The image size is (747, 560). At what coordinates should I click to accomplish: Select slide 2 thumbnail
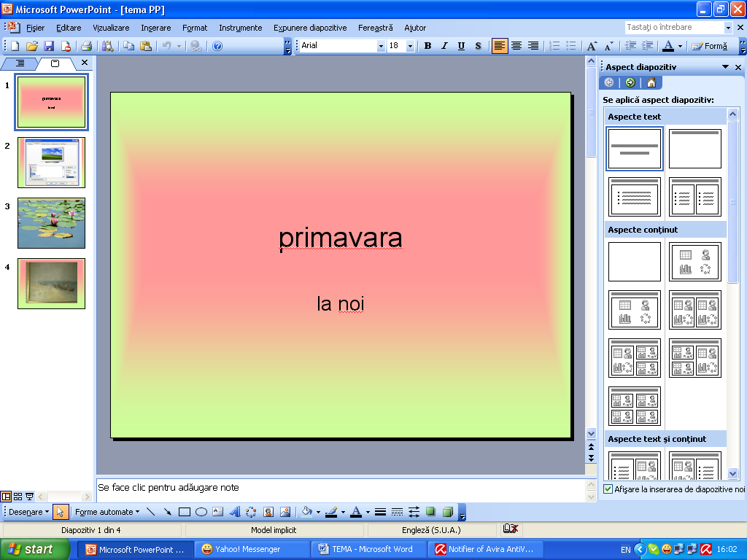coord(52,163)
